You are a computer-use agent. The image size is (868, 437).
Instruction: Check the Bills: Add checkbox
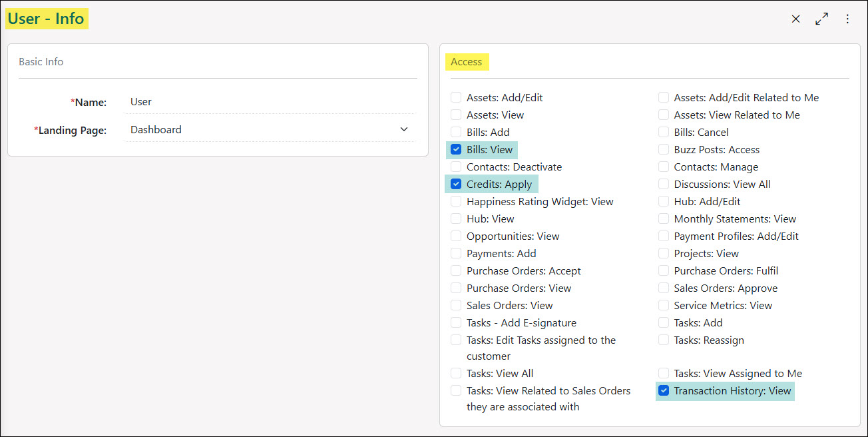coord(455,132)
